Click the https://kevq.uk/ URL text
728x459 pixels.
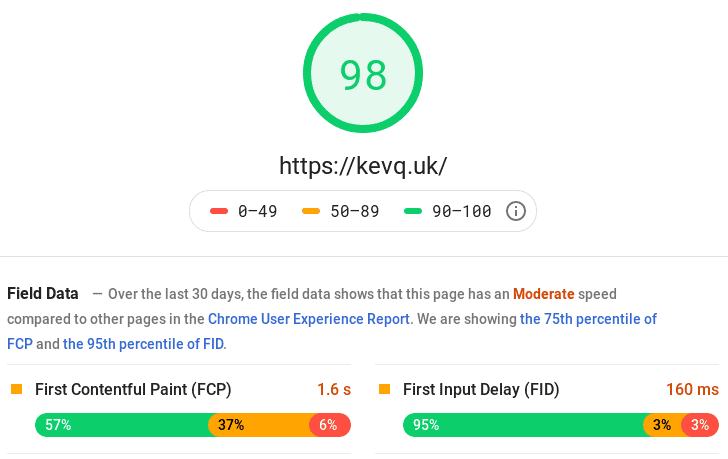click(x=363, y=166)
